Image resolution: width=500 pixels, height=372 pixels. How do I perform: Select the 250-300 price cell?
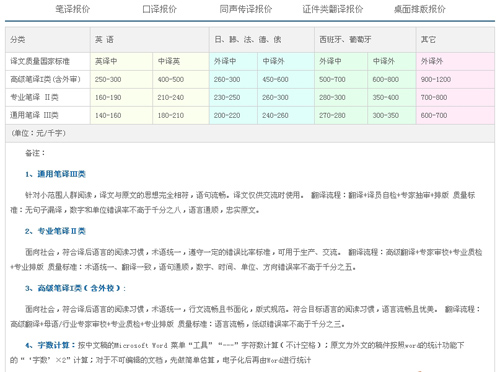click(121, 79)
